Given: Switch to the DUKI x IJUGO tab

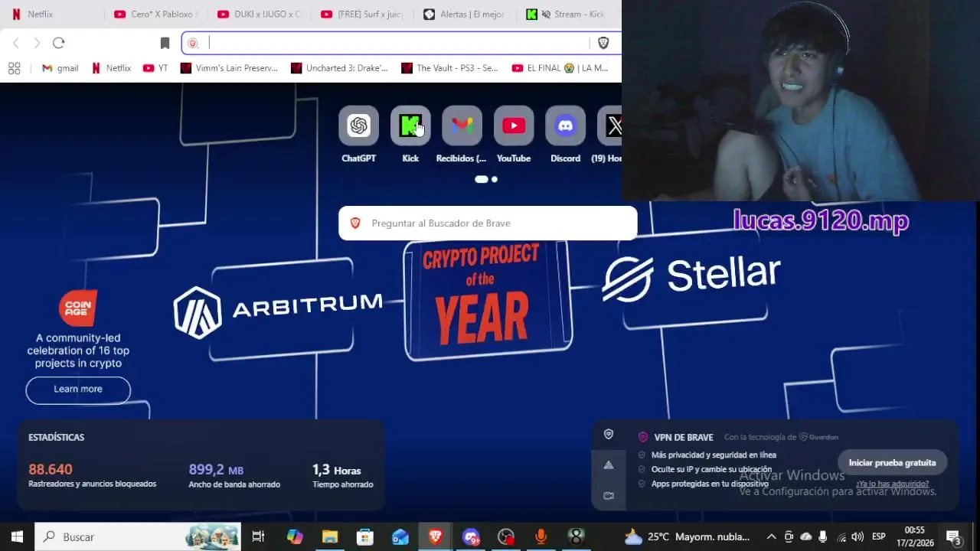Looking at the screenshot, I should (260, 14).
